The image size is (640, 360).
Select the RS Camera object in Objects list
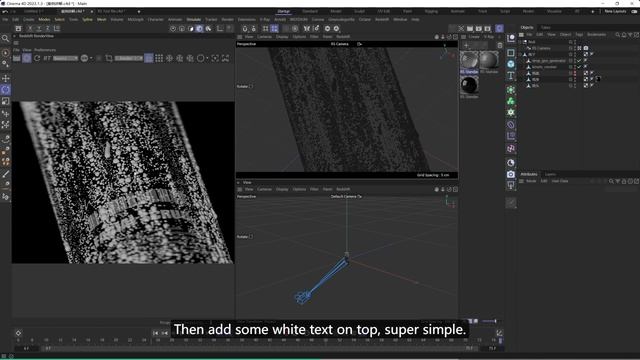541,48
